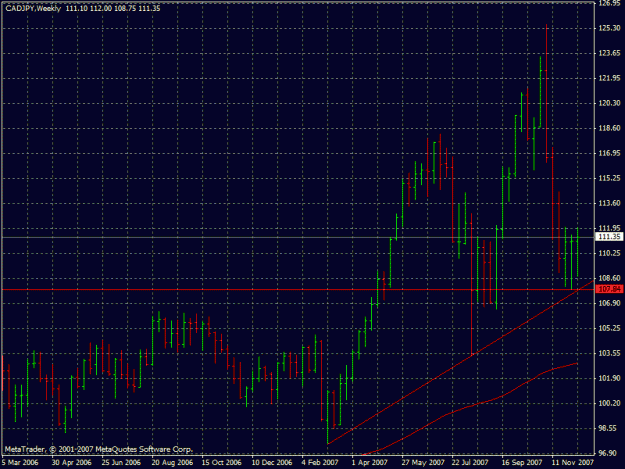Click price scale value 115.25
The image size is (625, 469).
coord(610,178)
